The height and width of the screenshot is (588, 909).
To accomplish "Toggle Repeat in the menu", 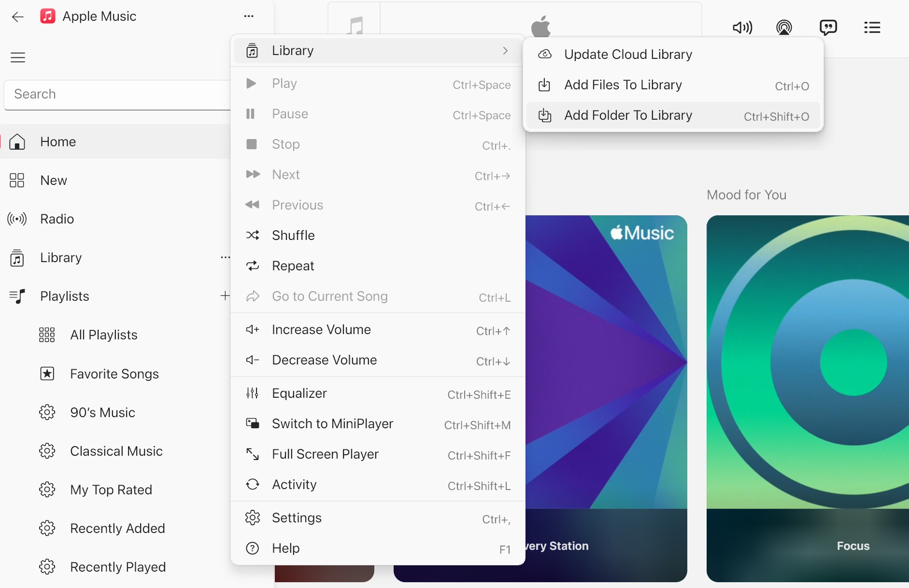I will [x=378, y=266].
